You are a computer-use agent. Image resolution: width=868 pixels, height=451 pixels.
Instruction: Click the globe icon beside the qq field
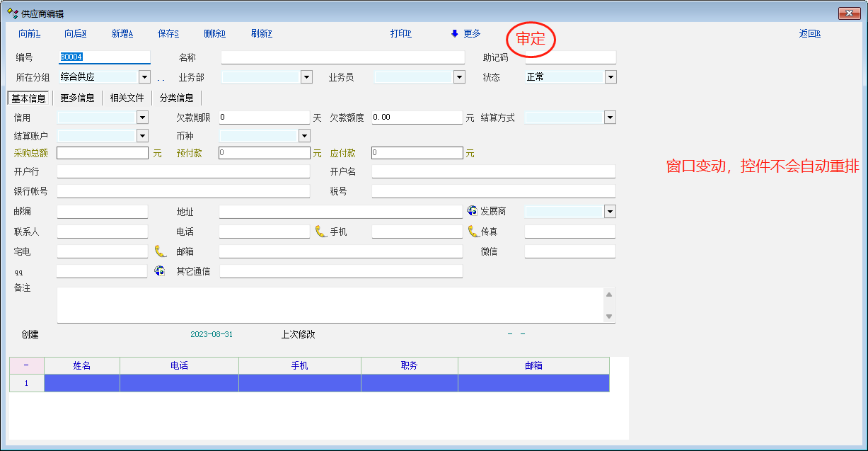click(160, 270)
